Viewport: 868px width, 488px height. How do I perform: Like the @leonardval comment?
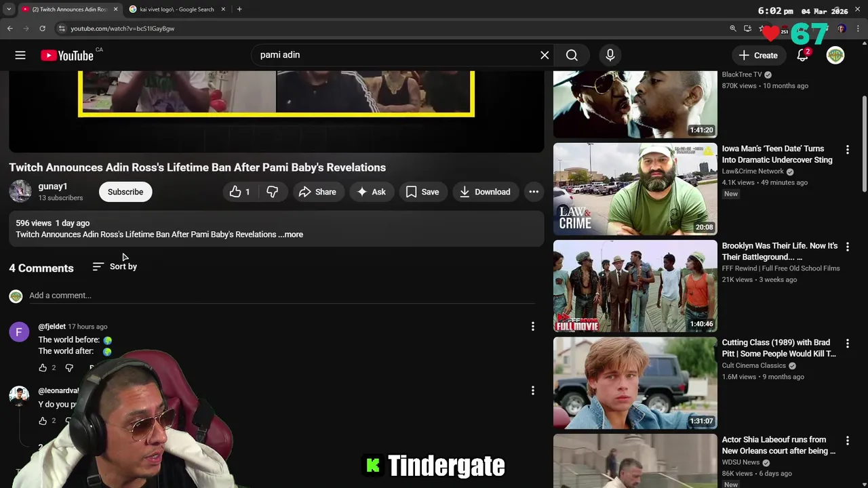pyautogui.click(x=43, y=421)
